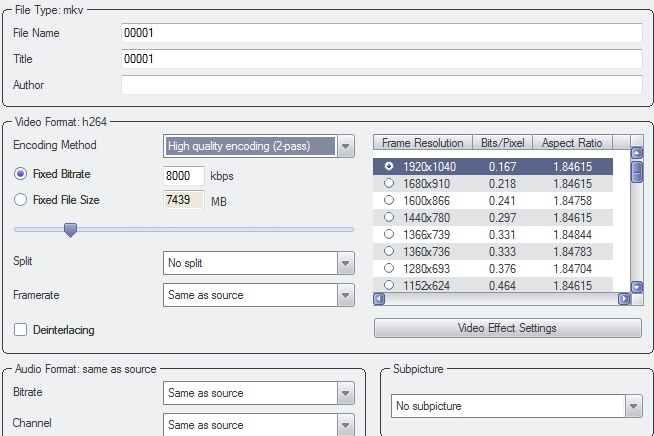Enable the Deinterlacing checkbox
Screen dimensions: 654x436
[20, 330]
